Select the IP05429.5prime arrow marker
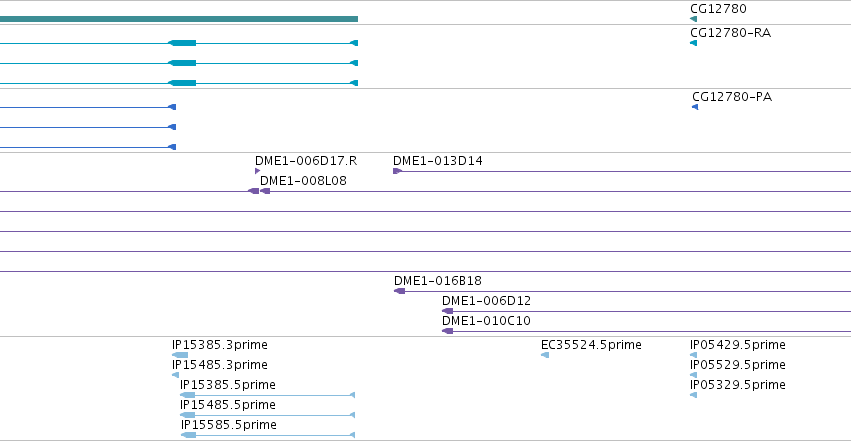Image resolution: width=851 pixels, height=441 pixels. pyautogui.click(x=694, y=355)
